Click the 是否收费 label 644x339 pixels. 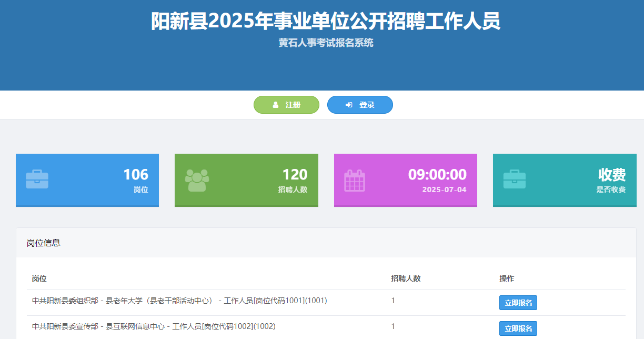[x=611, y=190]
